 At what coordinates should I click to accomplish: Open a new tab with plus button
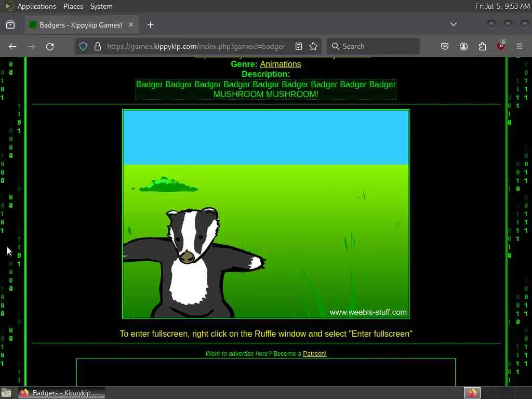tap(150, 25)
